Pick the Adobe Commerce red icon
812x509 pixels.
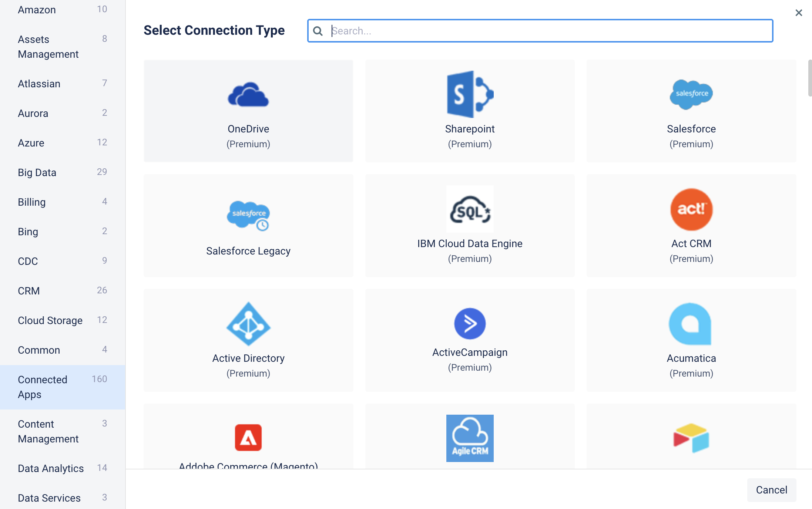[248, 438]
